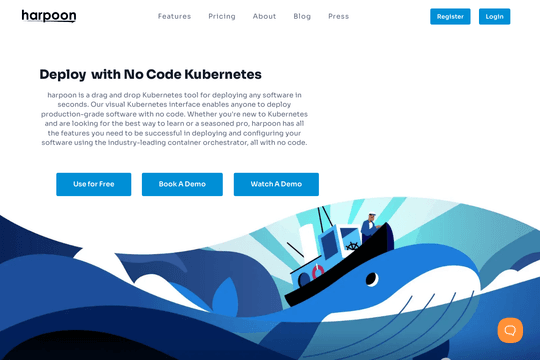Viewport: 540px width, 360px height.
Task: Open the Press page
Action: point(339,16)
